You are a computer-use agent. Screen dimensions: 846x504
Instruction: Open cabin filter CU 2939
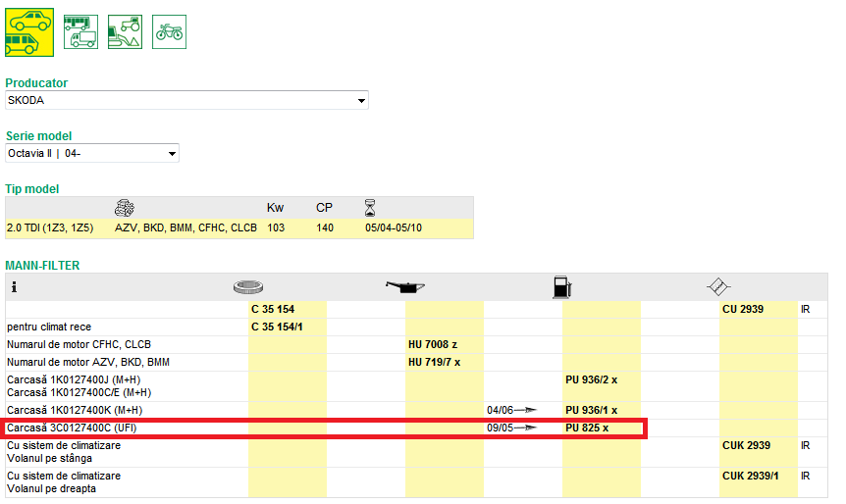point(743,310)
